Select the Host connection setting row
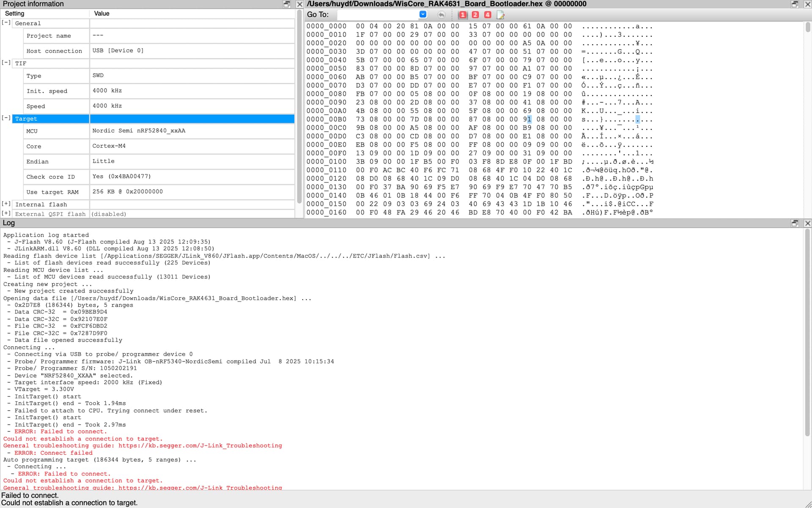Screen dimensions: 812x508 (x=54, y=51)
